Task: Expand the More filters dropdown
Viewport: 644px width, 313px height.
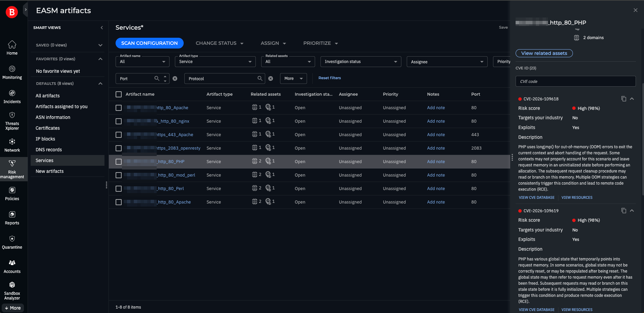Action: 294,79
